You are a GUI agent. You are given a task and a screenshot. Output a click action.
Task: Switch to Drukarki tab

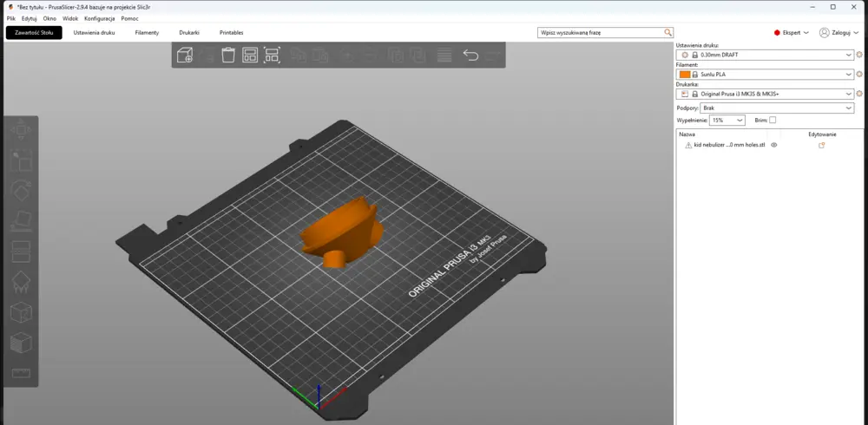pos(189,33)
